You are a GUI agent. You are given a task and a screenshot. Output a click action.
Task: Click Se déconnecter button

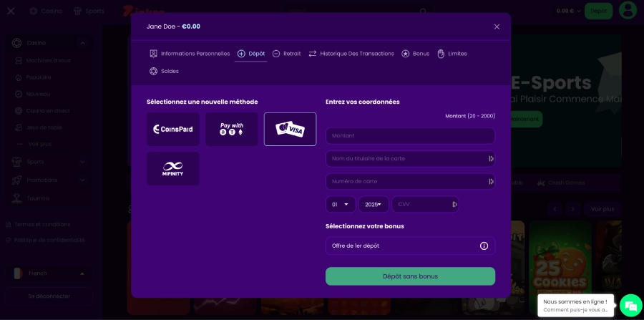click(49, 296)
